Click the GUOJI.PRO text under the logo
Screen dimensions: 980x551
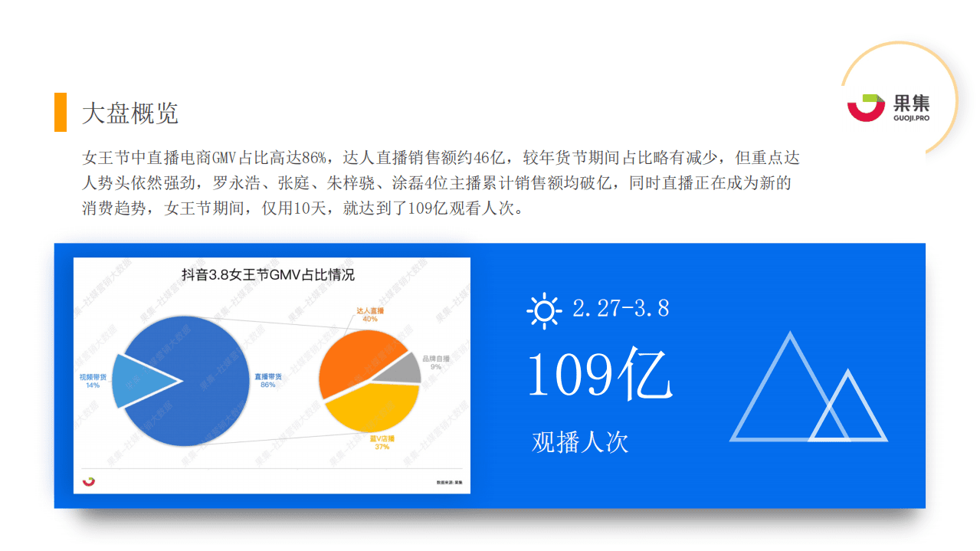tap(911, 117)
